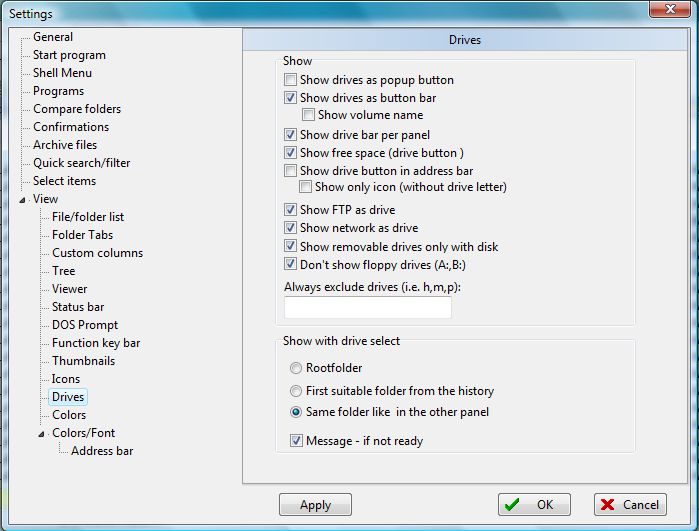Choose First suitable folder from the history
This screenshot has height=531, width=699.
(x=296, y=391)
